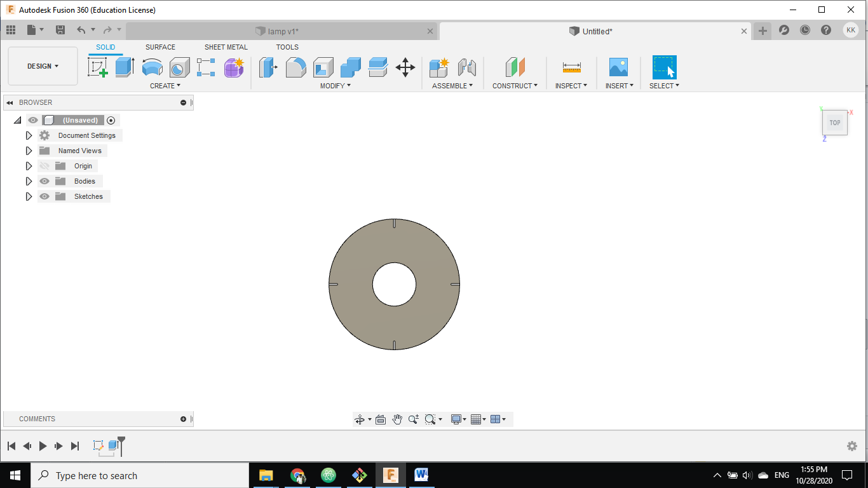Select the Measure tool
Screen dimensions: 868x488
pyautogui.click(x=571, y=67)
